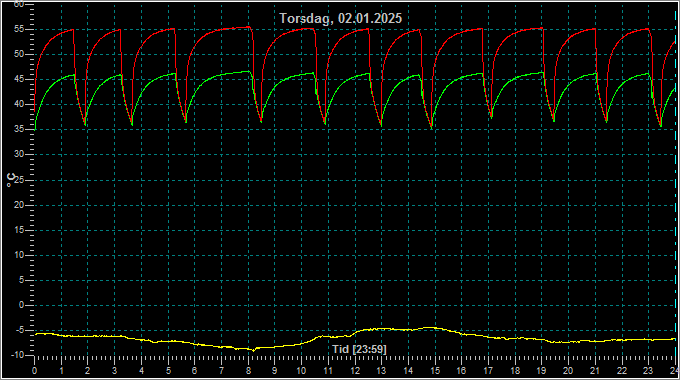Click the 20 degree scale label
The width and height of the screenshot is (680, 380).
click(x=19, y=205)
